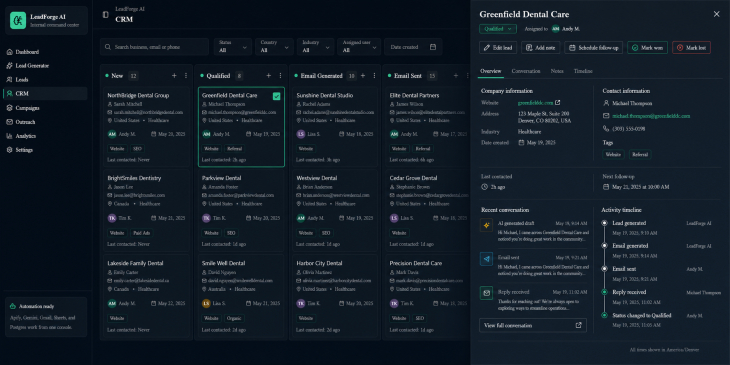Open the greenfielddc.com website link
Viewport: 730px width, 365px height.
[535, 102]
